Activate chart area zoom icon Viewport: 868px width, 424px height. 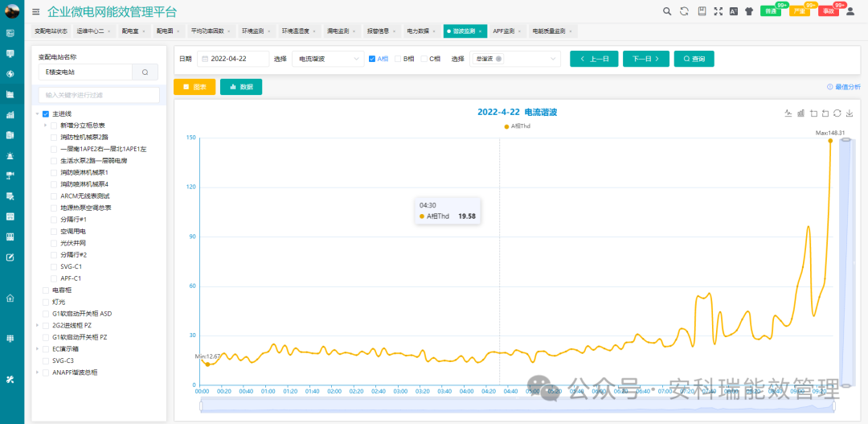[813, 113]
